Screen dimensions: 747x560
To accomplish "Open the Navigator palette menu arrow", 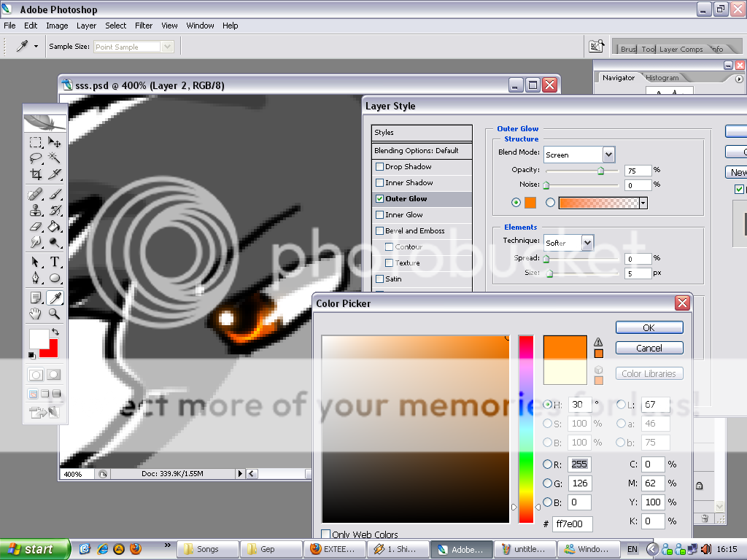I will click(x=738, y=79).
